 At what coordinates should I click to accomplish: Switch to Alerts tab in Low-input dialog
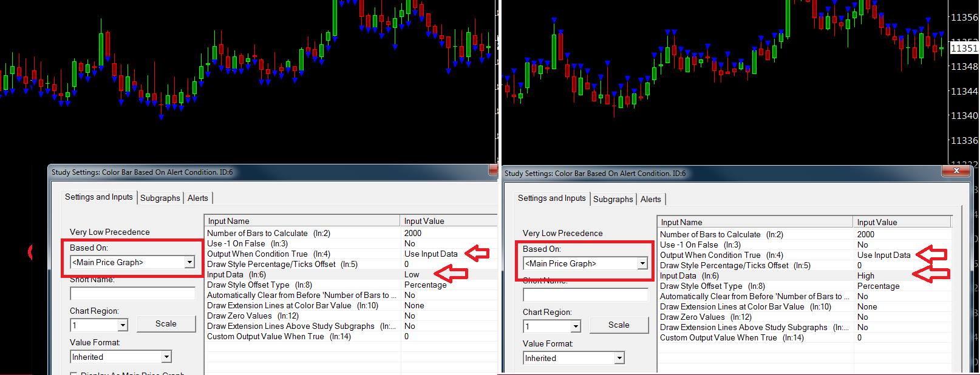(198, 198)
